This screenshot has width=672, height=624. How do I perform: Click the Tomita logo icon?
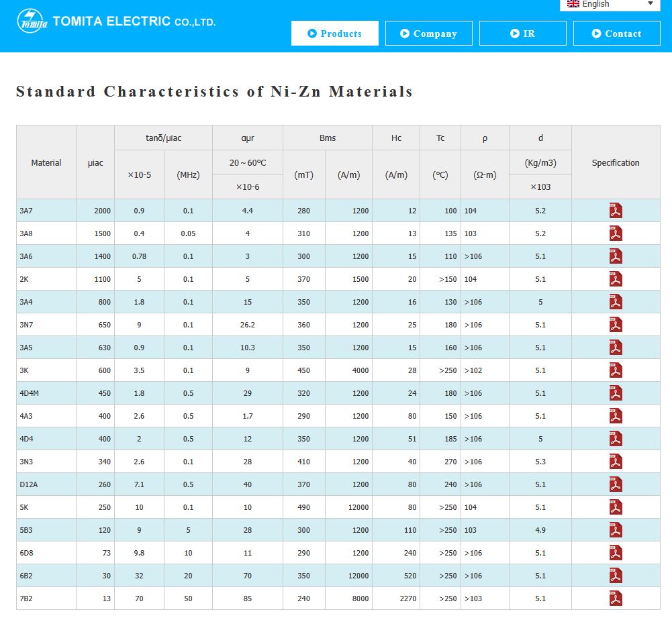click(x=32, y=21)
